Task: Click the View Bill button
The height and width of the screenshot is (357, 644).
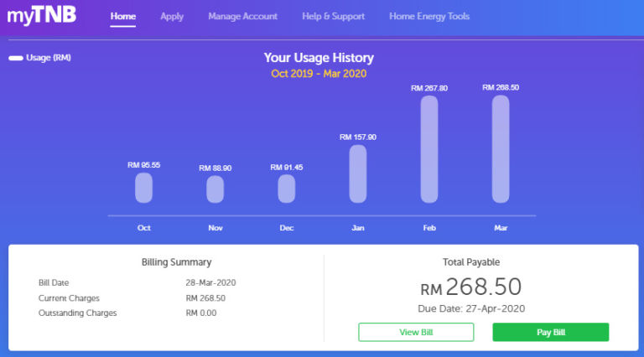Action: pos(416,333)
